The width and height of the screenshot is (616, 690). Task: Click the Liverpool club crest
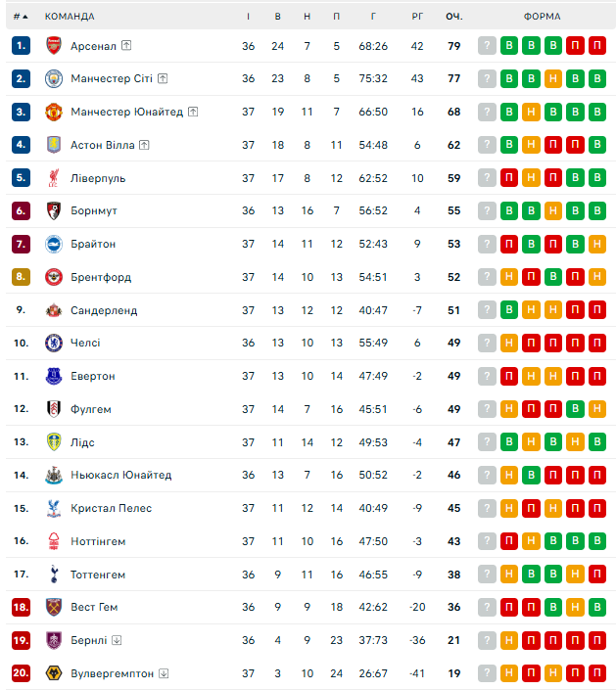(x=54, y=178)
